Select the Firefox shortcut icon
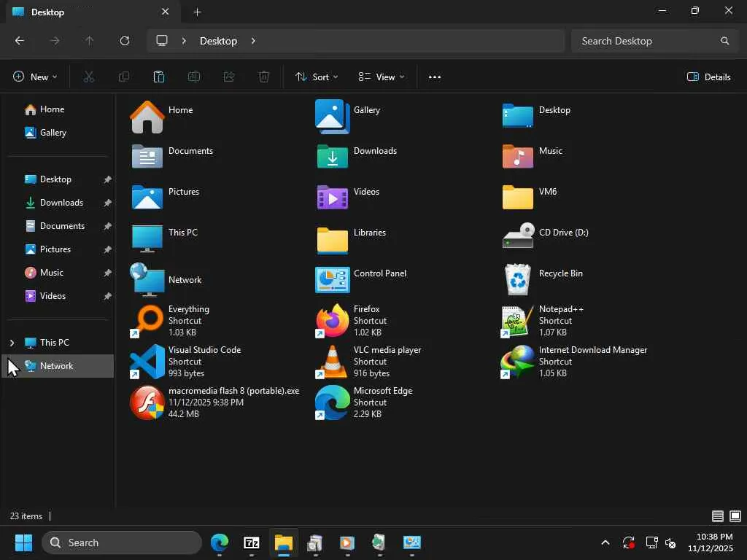Viewport: 747px width, 560px height. tap(333, 321)
